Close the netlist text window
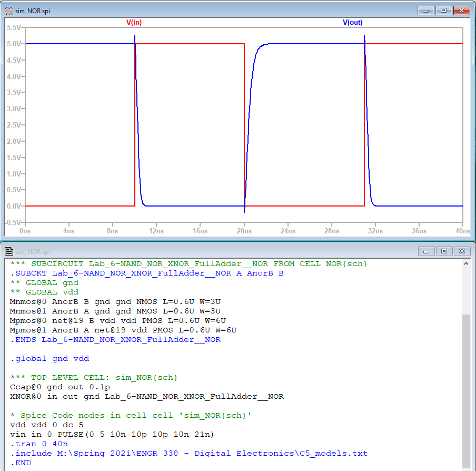This screenshot has width=476, height=471. tap(461, 251)
